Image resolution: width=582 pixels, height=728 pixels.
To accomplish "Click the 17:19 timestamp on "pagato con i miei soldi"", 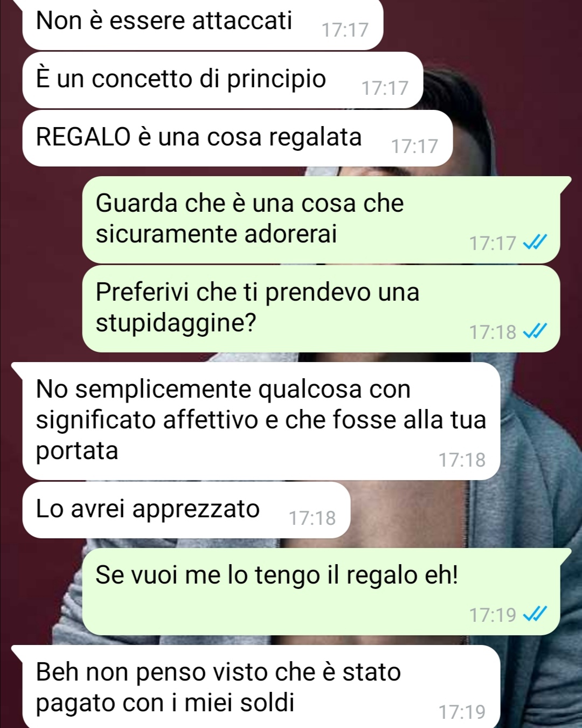I will point(462,712).
